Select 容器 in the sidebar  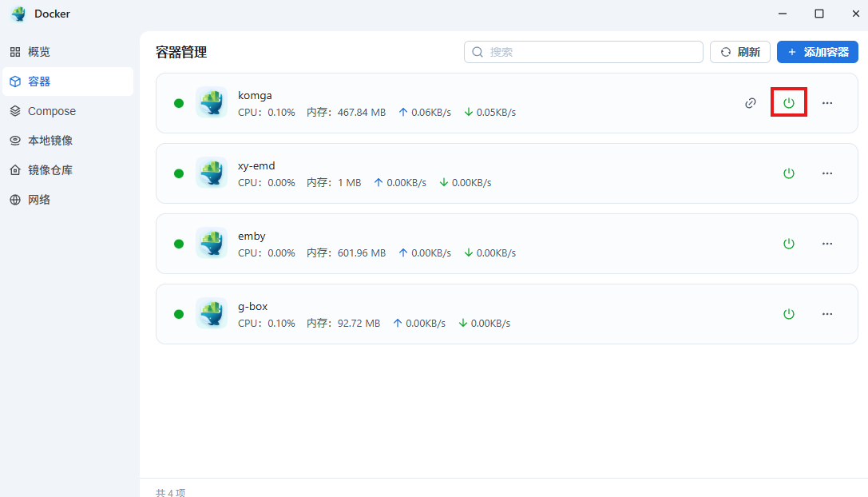click(68, 82)
